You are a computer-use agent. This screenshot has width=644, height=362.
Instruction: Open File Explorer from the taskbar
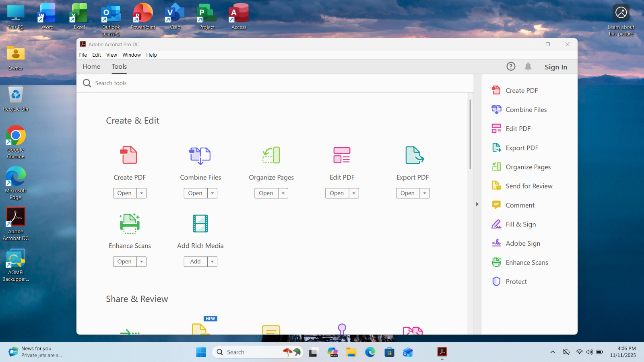[351, 352]
